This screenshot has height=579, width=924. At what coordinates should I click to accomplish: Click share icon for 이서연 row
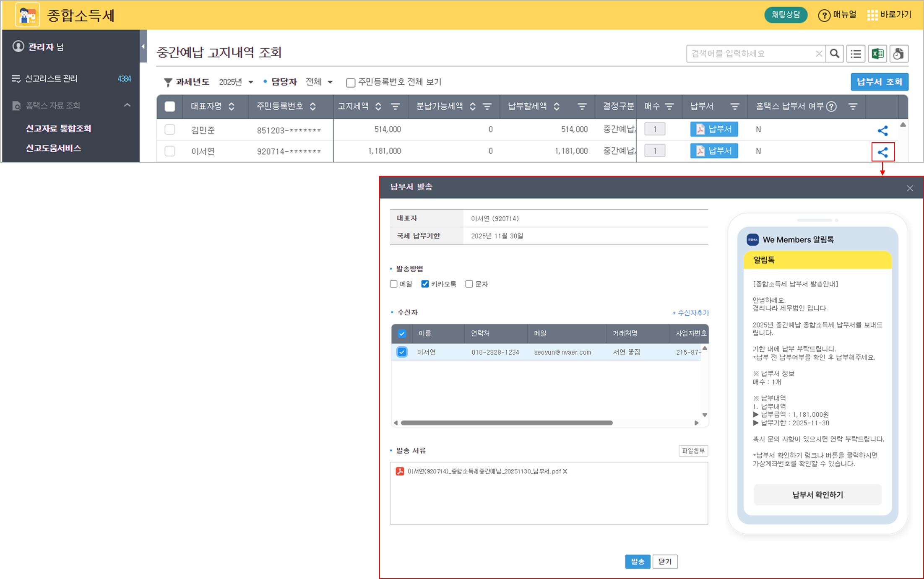(x=883, y=152)
